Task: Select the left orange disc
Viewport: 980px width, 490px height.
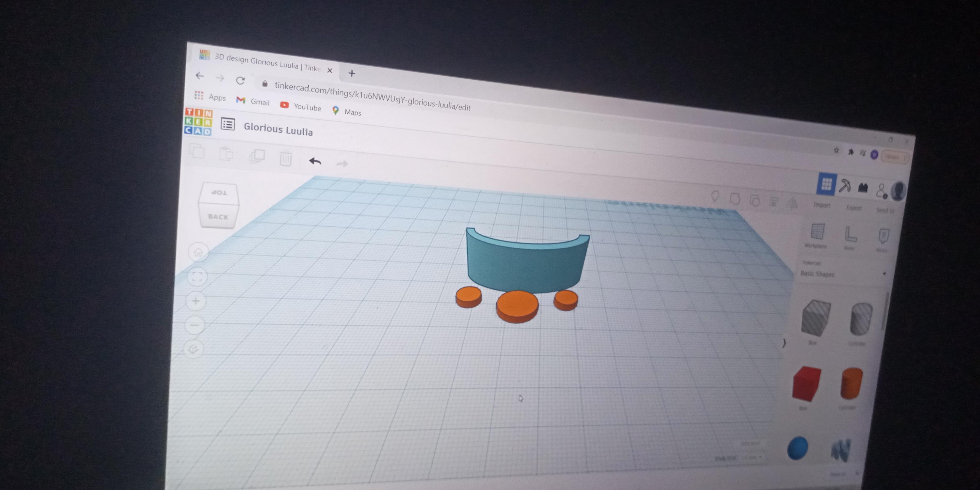Action: 469,297
